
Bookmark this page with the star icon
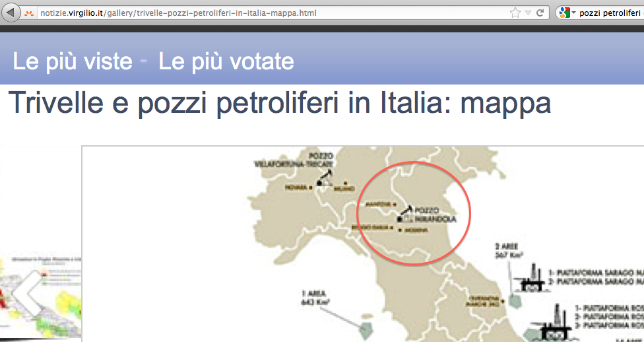(x=515, y=13)
